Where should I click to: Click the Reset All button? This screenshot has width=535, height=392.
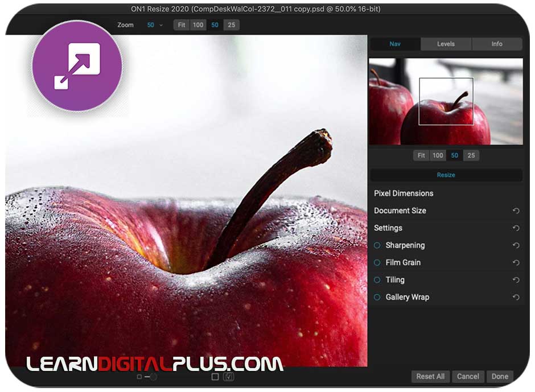[430, 376]
